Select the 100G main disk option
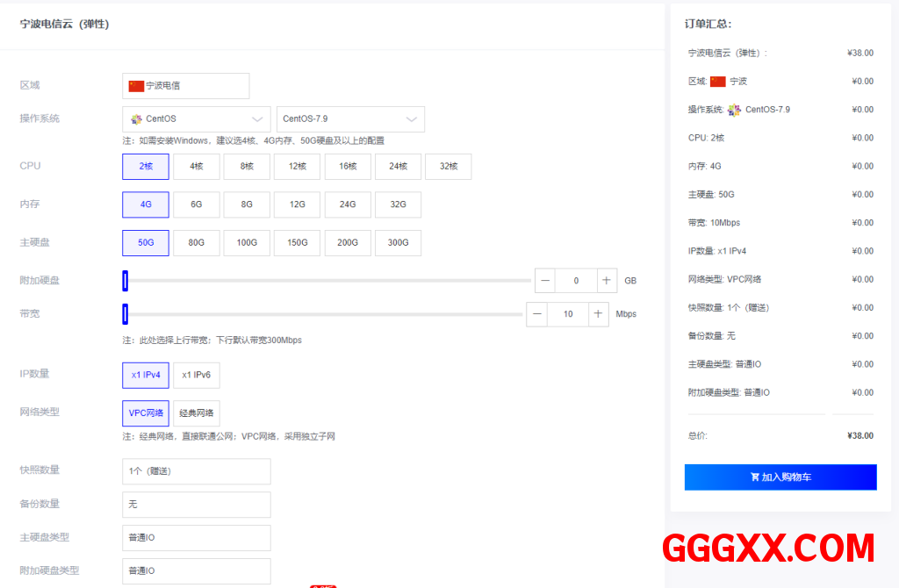Viewport: 899px width, 588px height. (x=247, y=243)
